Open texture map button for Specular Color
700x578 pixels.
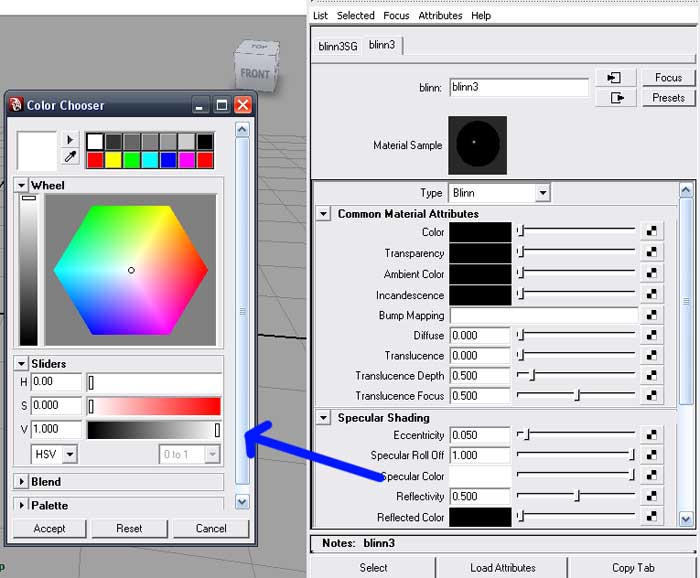[x=651, y=476]
